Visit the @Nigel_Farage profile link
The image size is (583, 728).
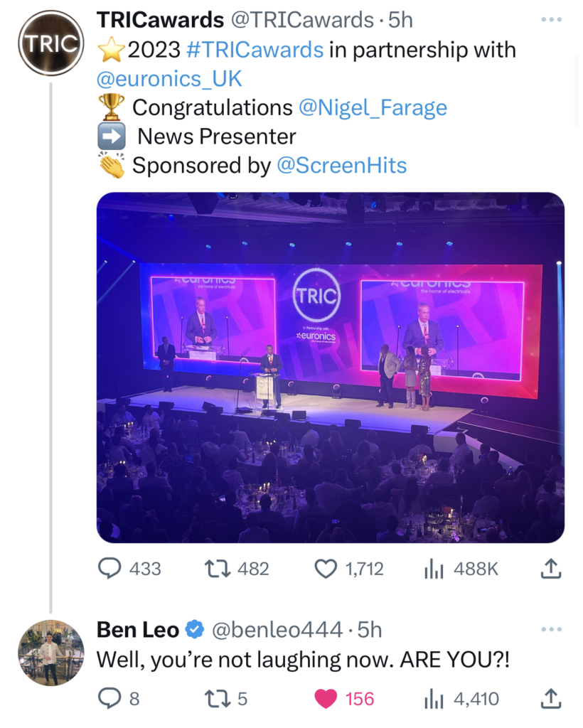(x=373, y=108)
